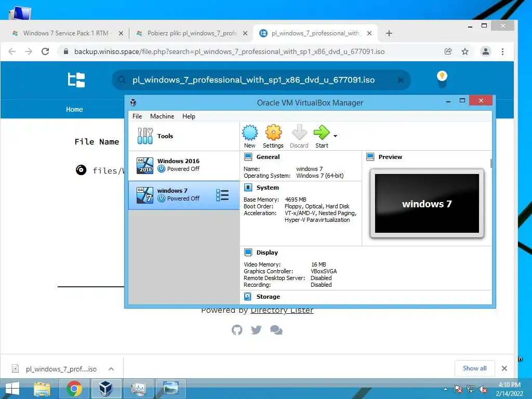Close the Windows 7 Service Pack tab
532x399 pixels.
(121, 33)
